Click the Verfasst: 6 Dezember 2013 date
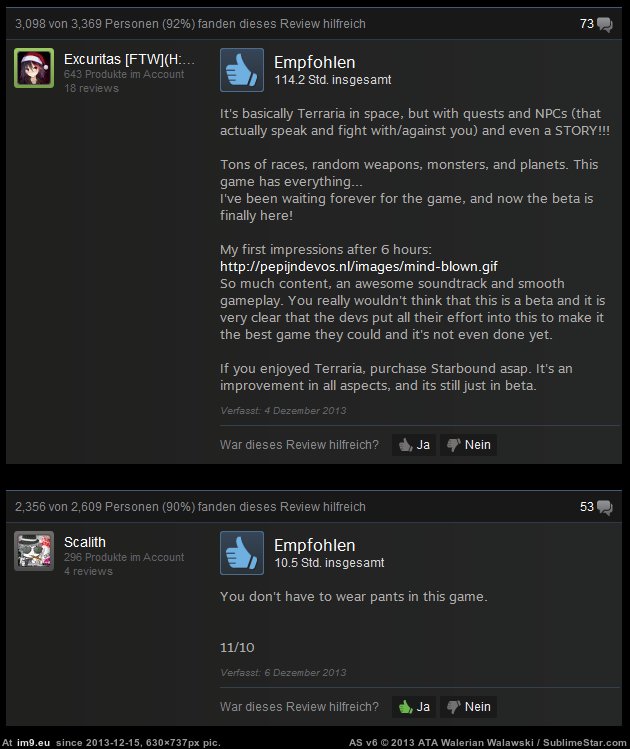Image resolution: width=630 pixels, height=749 pixels. (x=283, y=673)
